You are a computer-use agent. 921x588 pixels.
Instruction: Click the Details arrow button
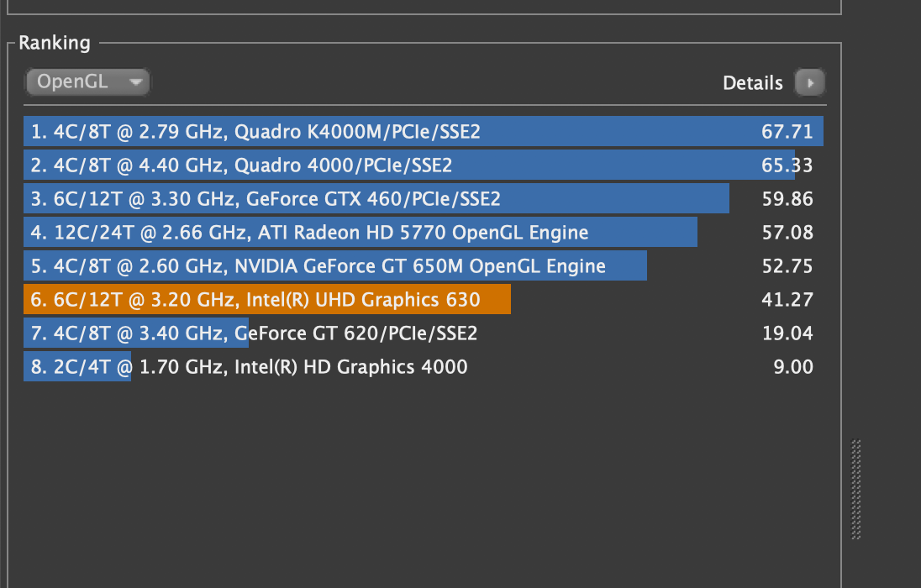pos(809,82)
